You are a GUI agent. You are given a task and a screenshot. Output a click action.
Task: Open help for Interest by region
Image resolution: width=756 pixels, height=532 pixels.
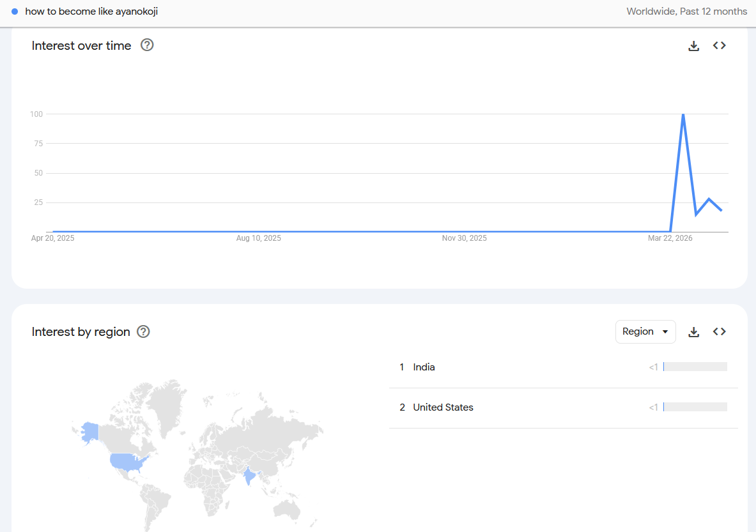coord(143,331)
